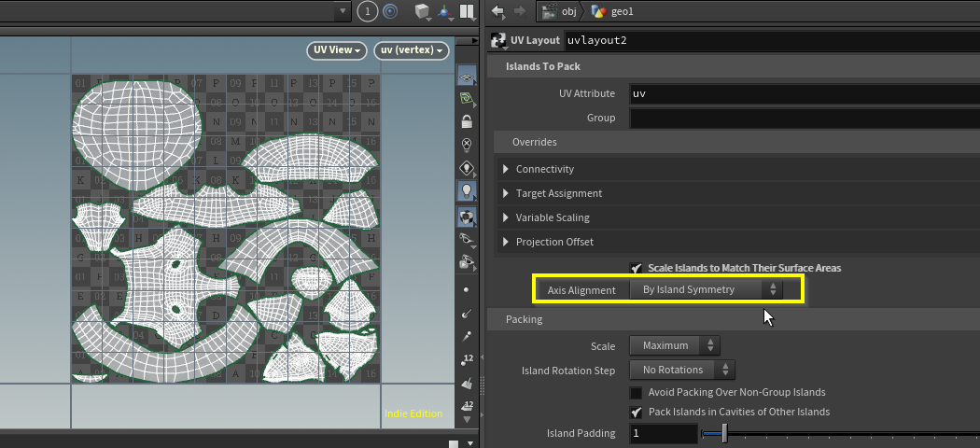Toggle the lock camera icon in viewport toolbar

point(467,120)
